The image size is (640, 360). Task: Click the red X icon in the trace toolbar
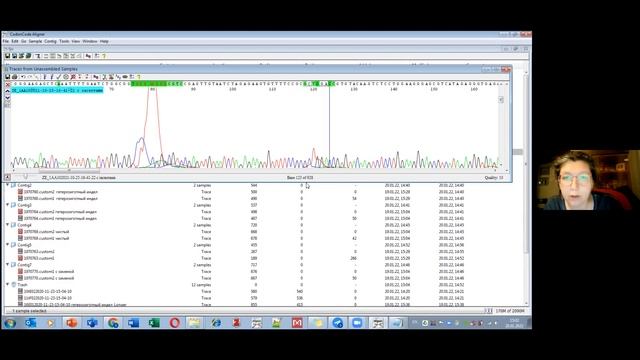pos(73,77)
